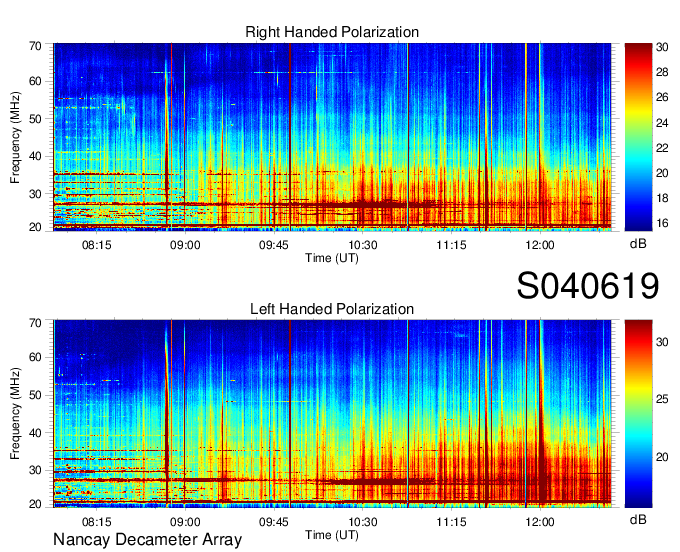
Task: Choose the 30 MHz tick on left-handed plot
Action: pos(35,470)
